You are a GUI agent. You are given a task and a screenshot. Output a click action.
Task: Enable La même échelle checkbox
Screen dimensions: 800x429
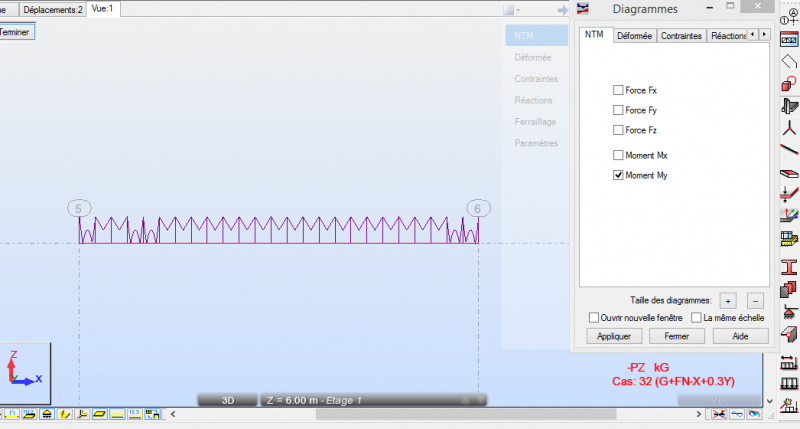696,318
